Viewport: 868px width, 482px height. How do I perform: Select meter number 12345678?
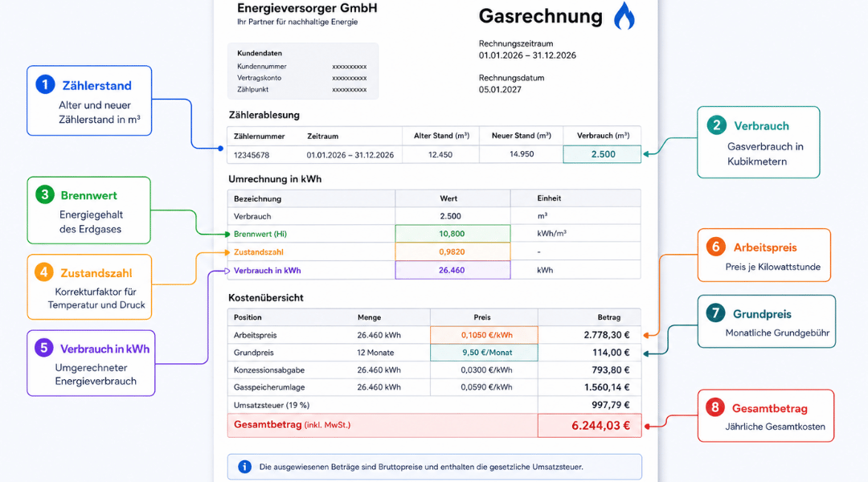252,155
